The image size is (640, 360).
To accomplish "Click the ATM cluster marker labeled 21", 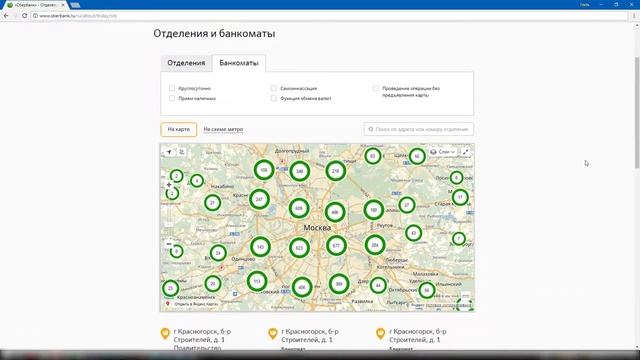I will click(212, 202).
